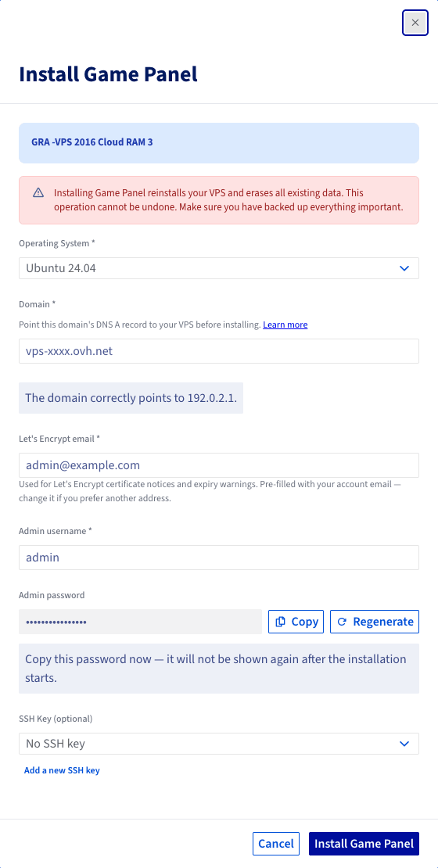
Task: Focus the Domain input field
Action: (x=219, y=351)
